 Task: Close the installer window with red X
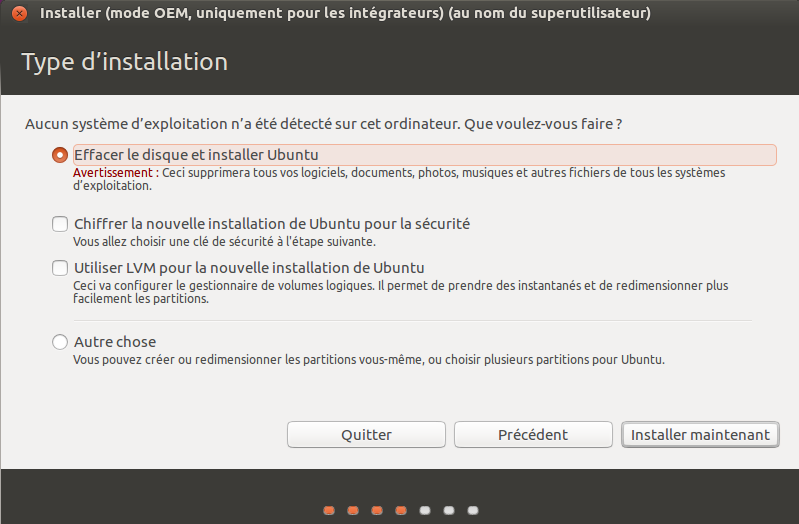click(x=19, y=13)
